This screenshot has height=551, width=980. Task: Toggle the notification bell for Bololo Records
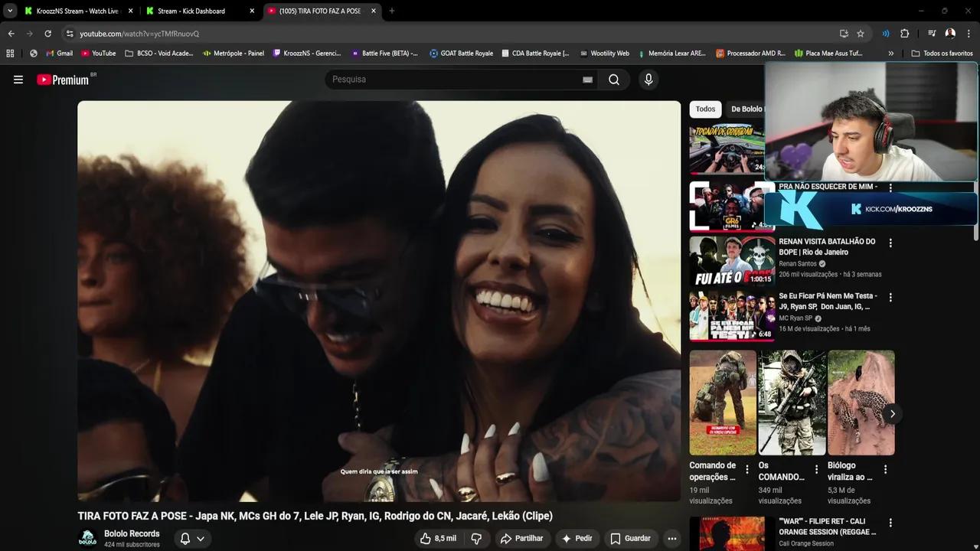[184, 538]
